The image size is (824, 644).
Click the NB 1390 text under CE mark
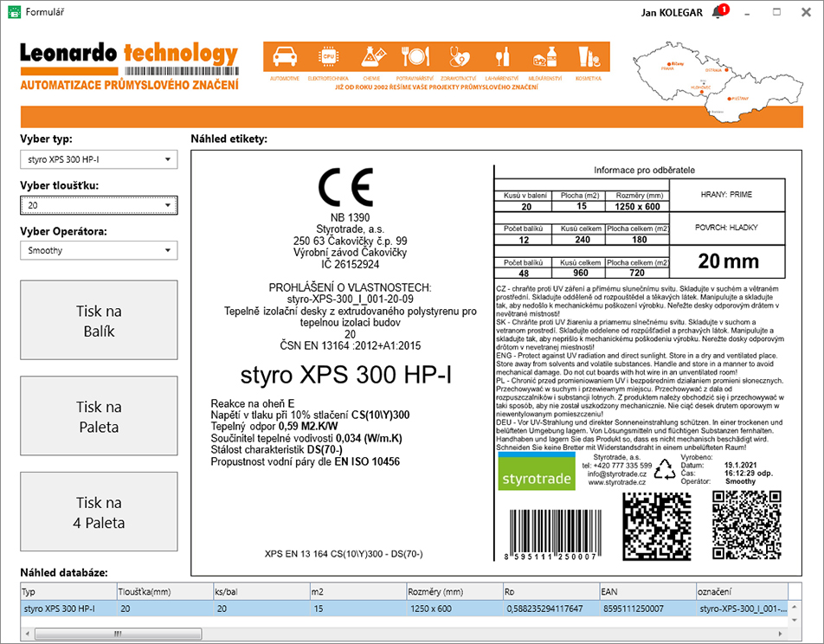click(x=350, y=217)
